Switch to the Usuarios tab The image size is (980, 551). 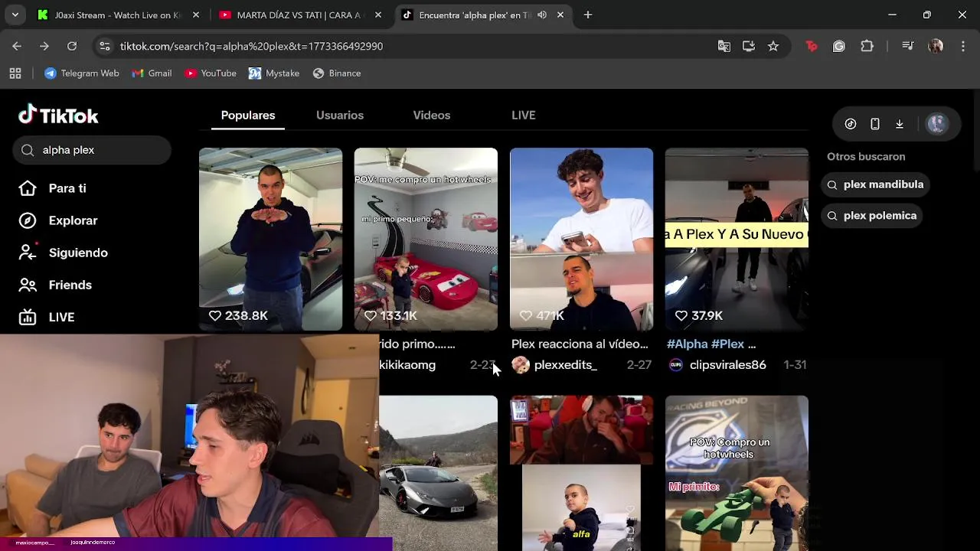coord(340,115)
